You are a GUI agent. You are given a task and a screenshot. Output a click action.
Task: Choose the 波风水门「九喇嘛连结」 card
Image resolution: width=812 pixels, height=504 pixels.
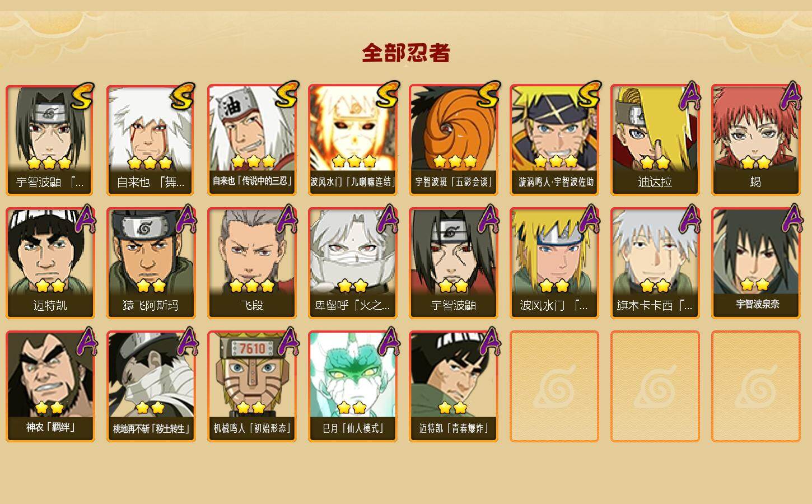click(352, 140)
